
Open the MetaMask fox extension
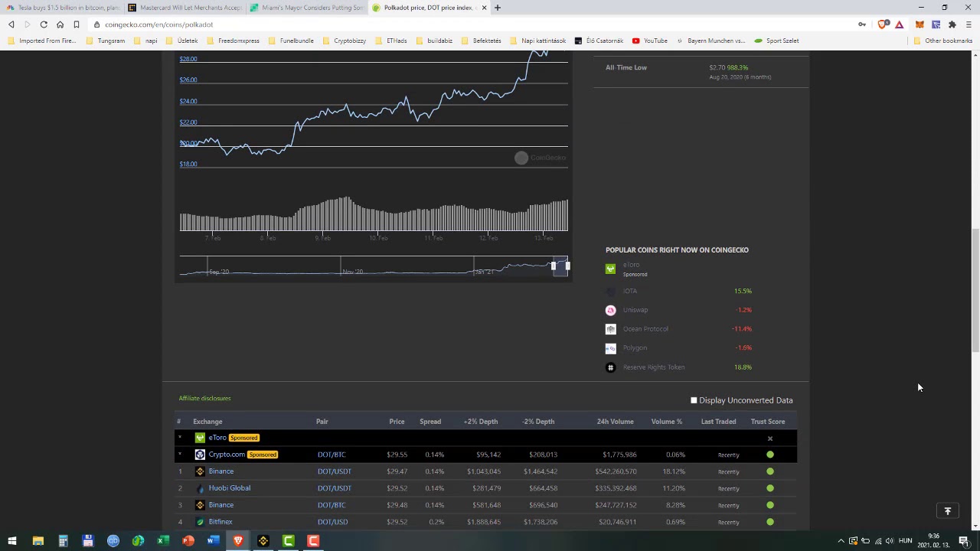[x=920, y=24]
